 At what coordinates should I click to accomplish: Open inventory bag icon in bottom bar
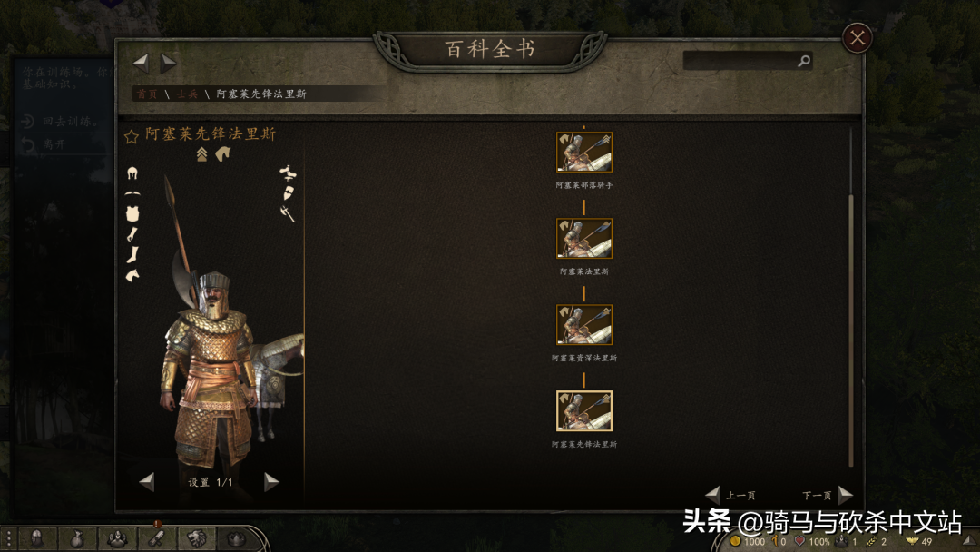click(77, 539)
